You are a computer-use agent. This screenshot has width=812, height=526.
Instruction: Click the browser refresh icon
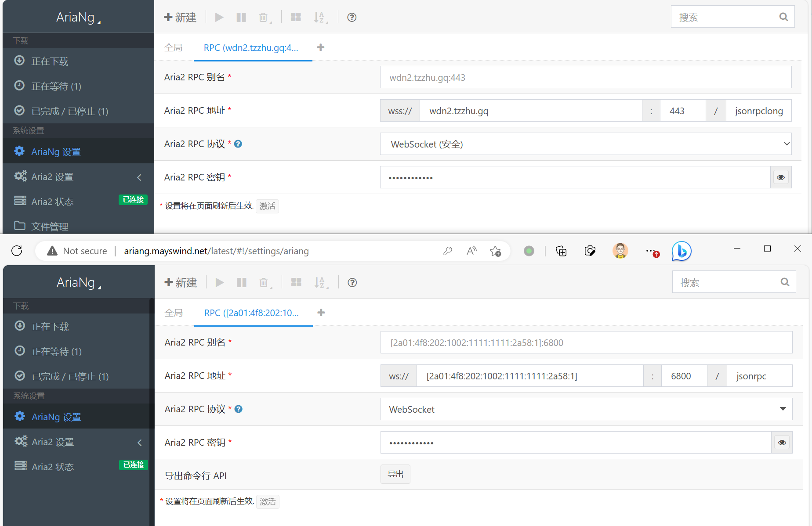17,251
